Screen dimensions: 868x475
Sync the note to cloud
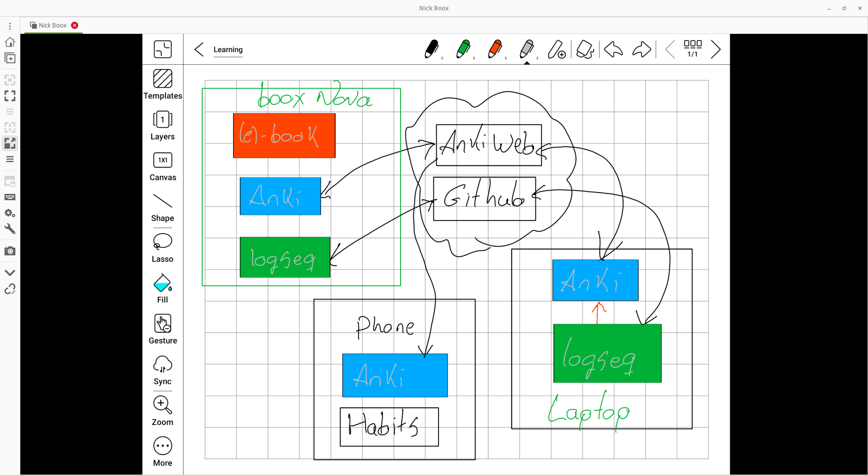(163, 370)
